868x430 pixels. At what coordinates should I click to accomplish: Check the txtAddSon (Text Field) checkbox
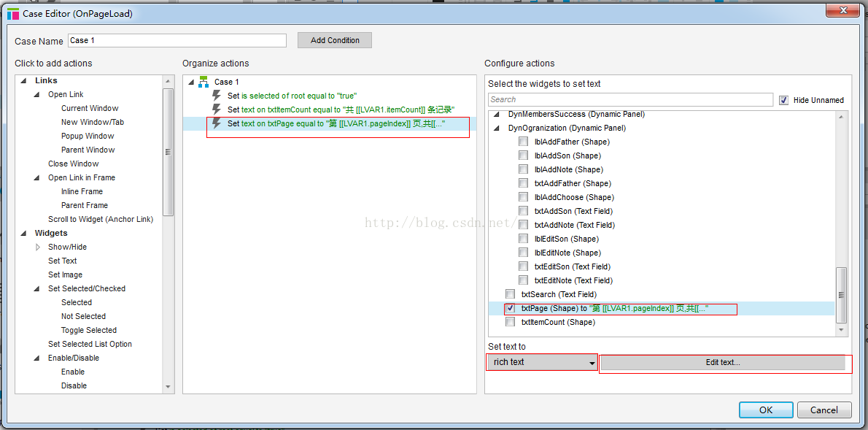[x=523, y=211]
